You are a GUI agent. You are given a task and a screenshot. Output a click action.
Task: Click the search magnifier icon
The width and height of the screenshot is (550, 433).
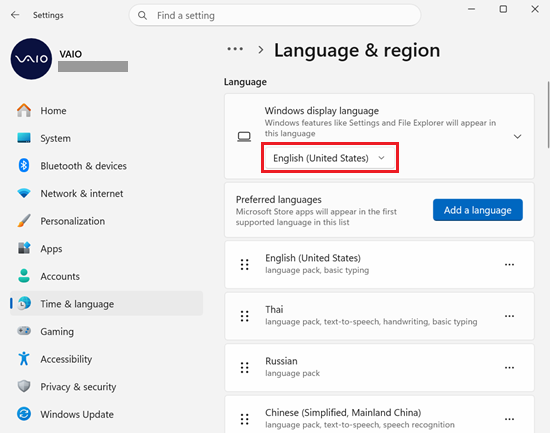142,15
